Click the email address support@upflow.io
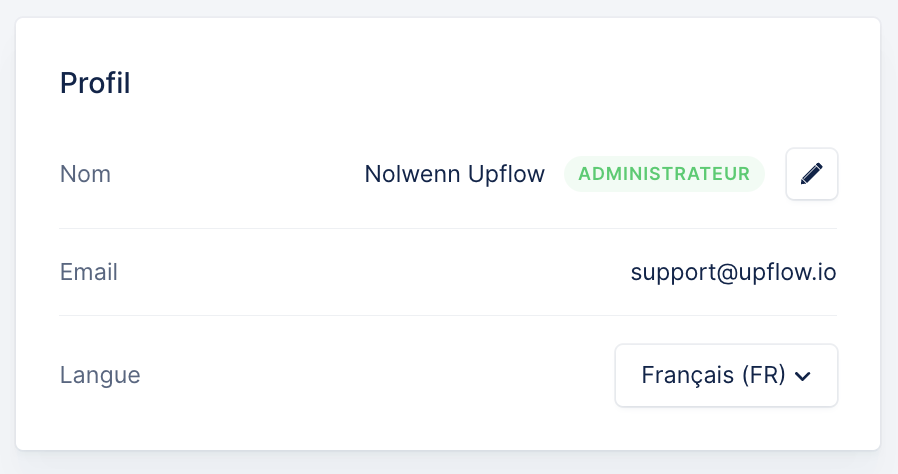 coord(733,272)
